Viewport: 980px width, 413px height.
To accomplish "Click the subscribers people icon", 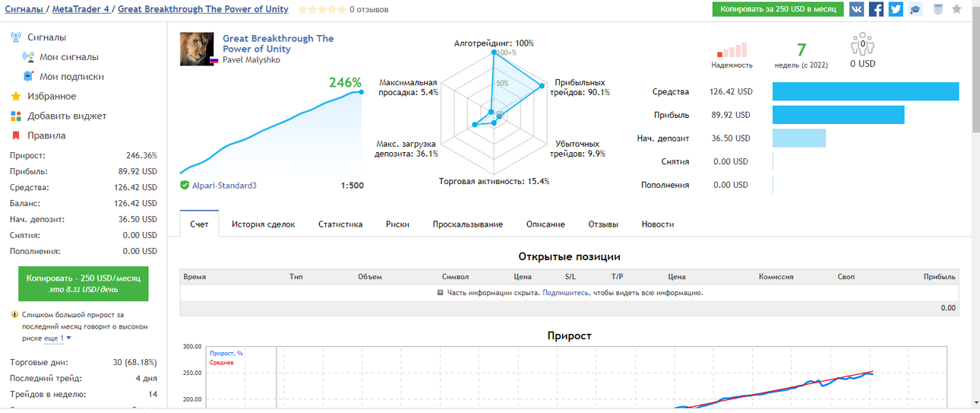I will click(x=863, y=44).
